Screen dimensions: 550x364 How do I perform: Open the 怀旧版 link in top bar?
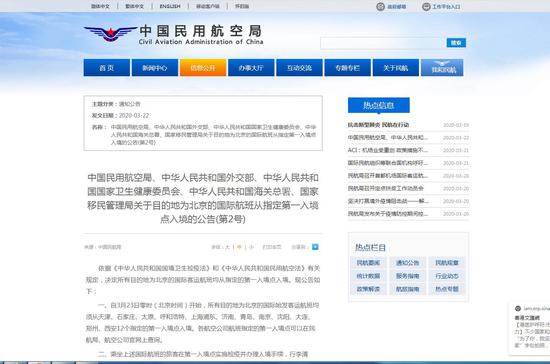coord(242,6)
